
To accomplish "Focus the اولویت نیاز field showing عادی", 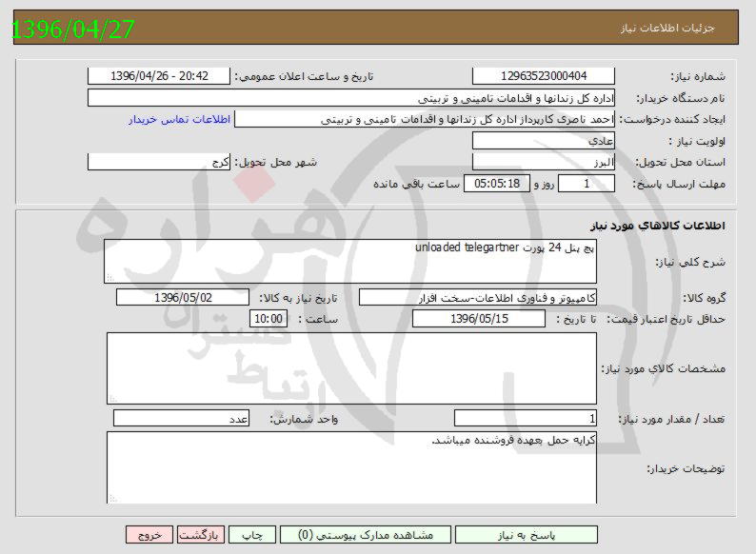I will point(544,140).
